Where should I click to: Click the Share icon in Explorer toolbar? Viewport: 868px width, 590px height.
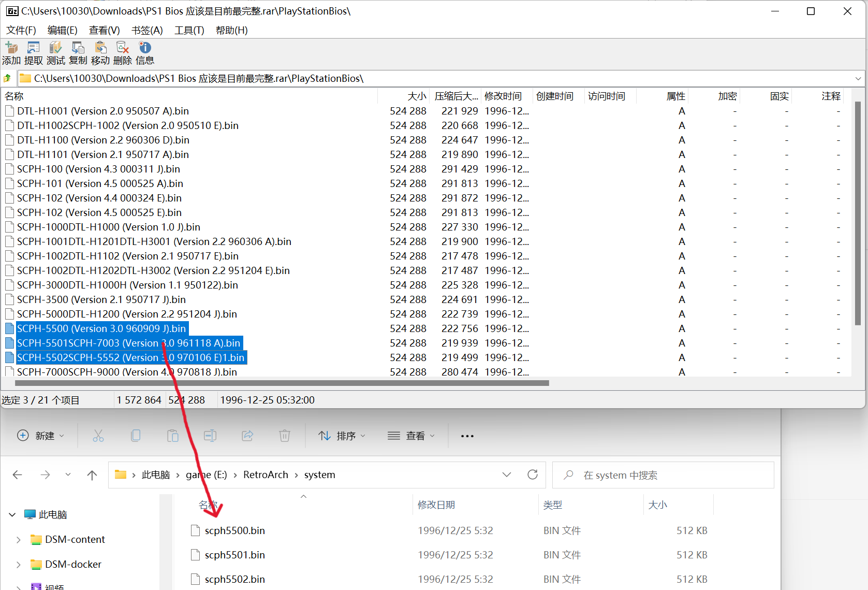(247, 436)
